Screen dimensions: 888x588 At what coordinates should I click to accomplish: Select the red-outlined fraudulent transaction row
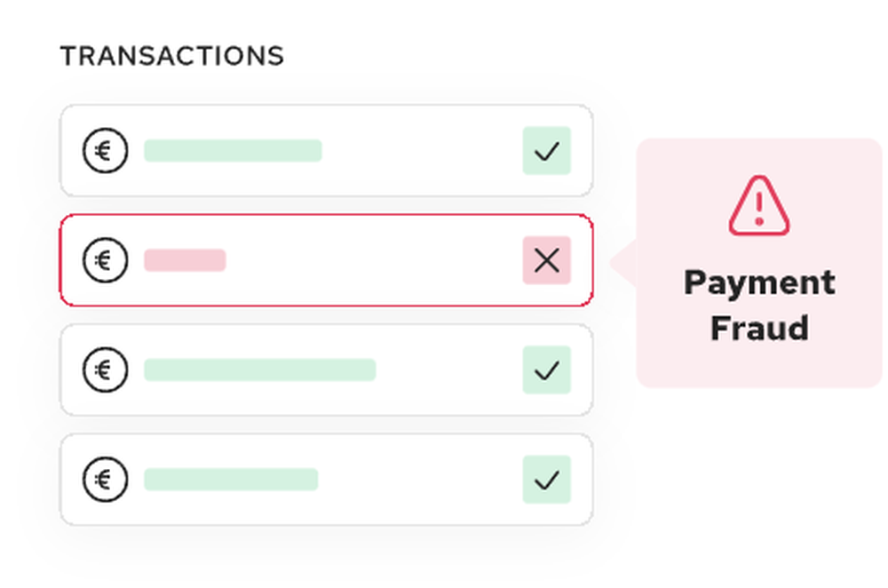click(x=373, y=260)
